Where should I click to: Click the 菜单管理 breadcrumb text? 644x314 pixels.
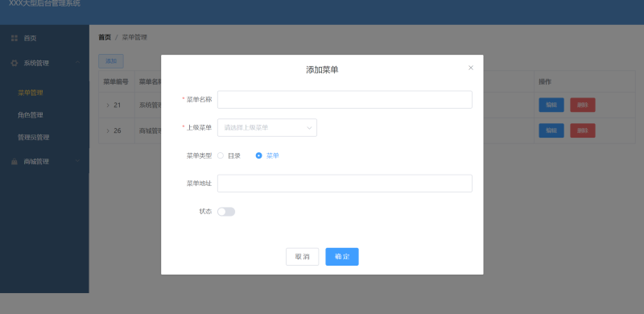pyautogui.click(x=134, y=37)
